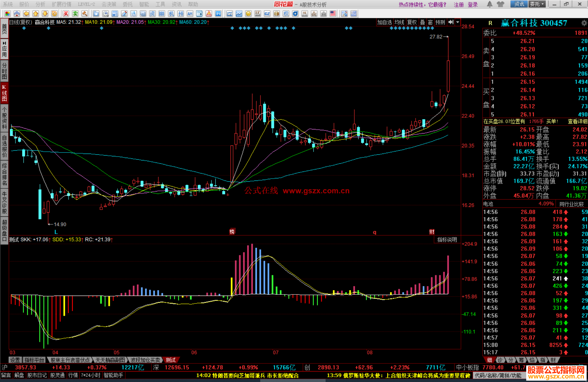The height and width of the screenshot is (382, 588).
Task: Toggle 均线 moving averages on chart
Action: pos(399,22)
